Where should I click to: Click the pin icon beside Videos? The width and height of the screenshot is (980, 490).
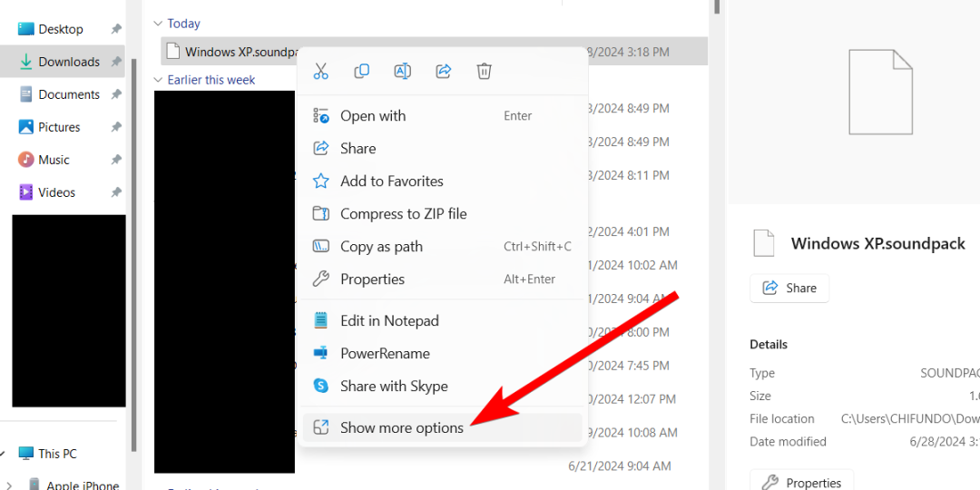click(115, 191)
